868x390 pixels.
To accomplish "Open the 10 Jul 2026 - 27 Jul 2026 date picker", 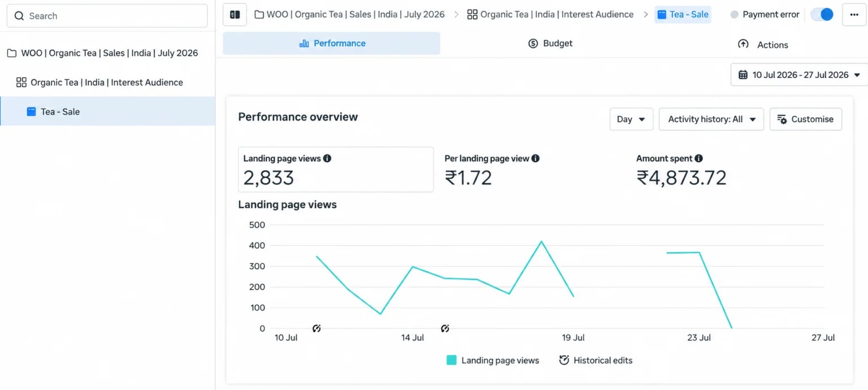I will pos(800,75).
